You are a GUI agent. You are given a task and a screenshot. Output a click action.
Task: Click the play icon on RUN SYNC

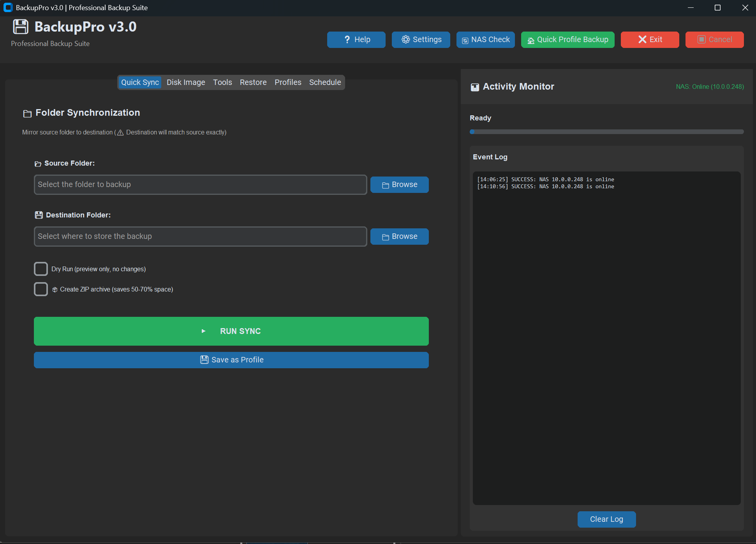pyautogui.click(x=203, y=331)
